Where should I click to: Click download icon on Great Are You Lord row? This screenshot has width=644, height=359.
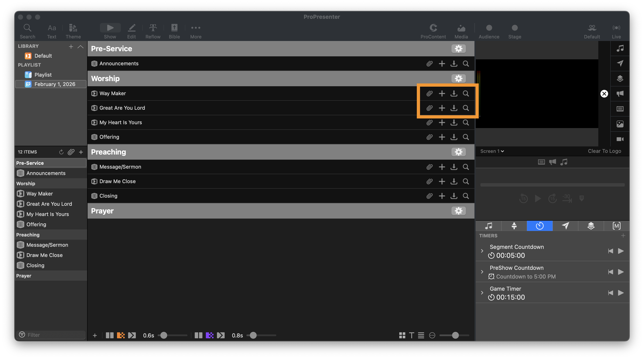(x=454, y=108)
